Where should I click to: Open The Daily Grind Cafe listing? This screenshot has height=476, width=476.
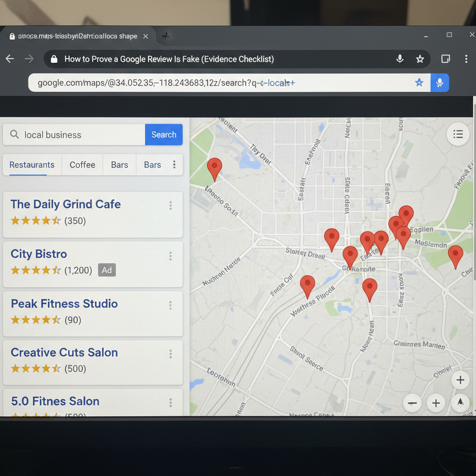(93, 215)
